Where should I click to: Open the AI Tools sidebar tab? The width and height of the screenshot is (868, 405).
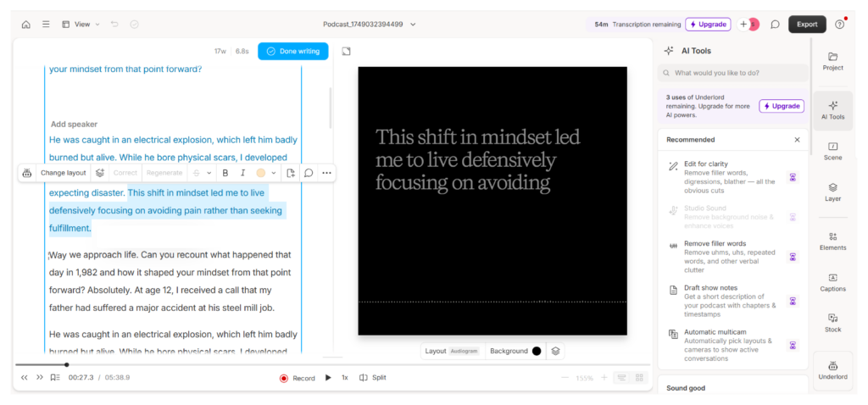tap(832, 110)
